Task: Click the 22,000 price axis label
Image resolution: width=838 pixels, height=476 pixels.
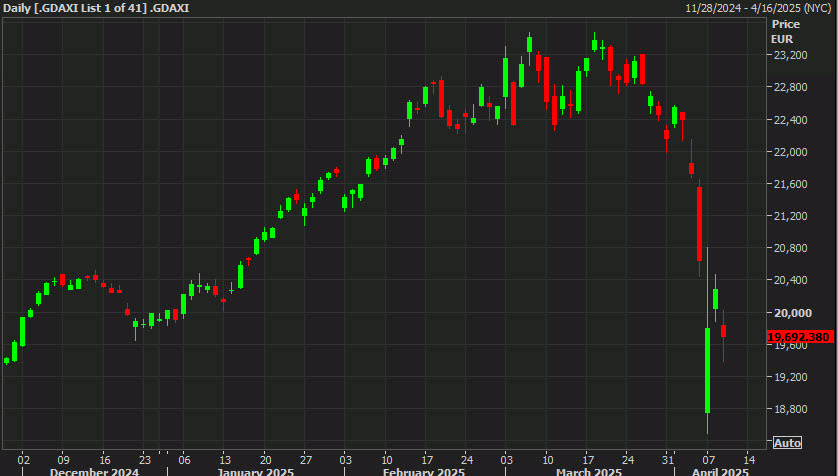Action: click(790, 152)
